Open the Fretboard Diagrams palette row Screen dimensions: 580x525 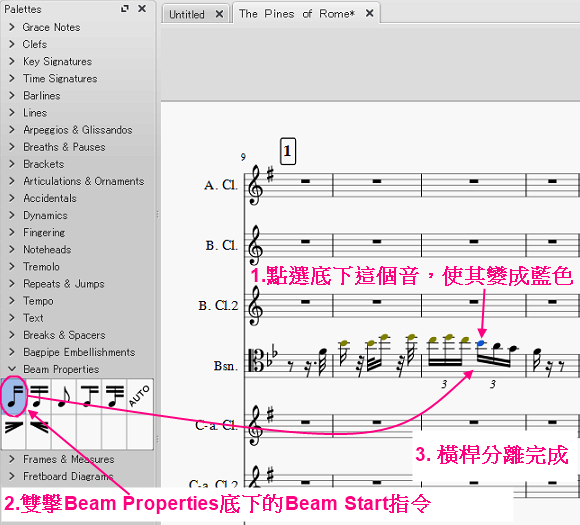[x=78, y=476]
